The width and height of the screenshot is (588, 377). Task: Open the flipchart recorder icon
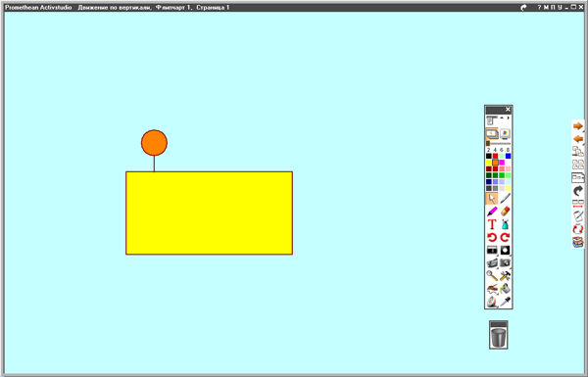tap(492, 262)
